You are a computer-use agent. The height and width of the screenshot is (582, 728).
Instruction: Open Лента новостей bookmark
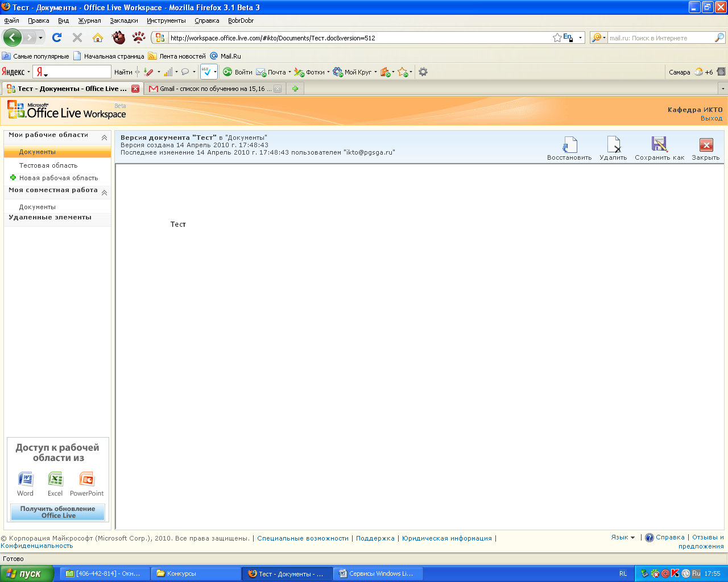click(177, 56)
